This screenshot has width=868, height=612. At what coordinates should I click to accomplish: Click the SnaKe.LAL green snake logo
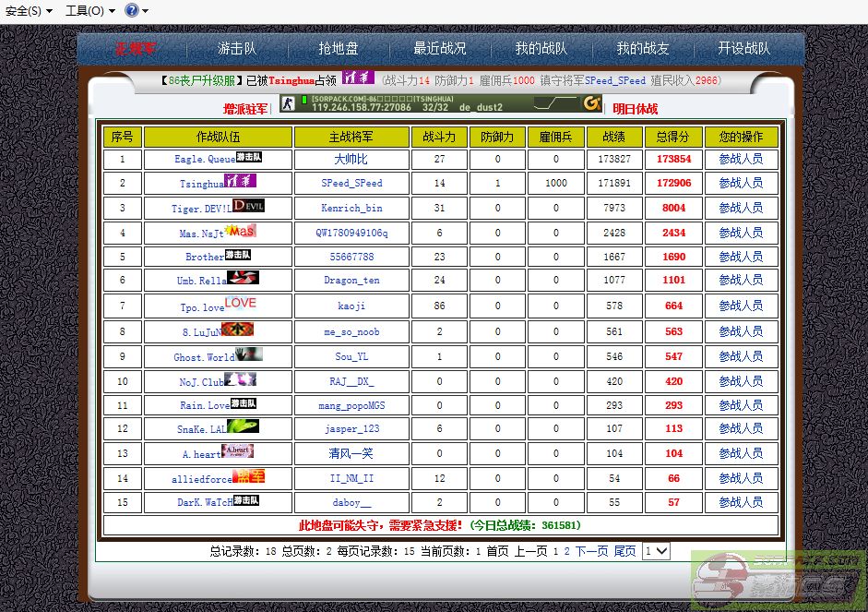[243, 426]
